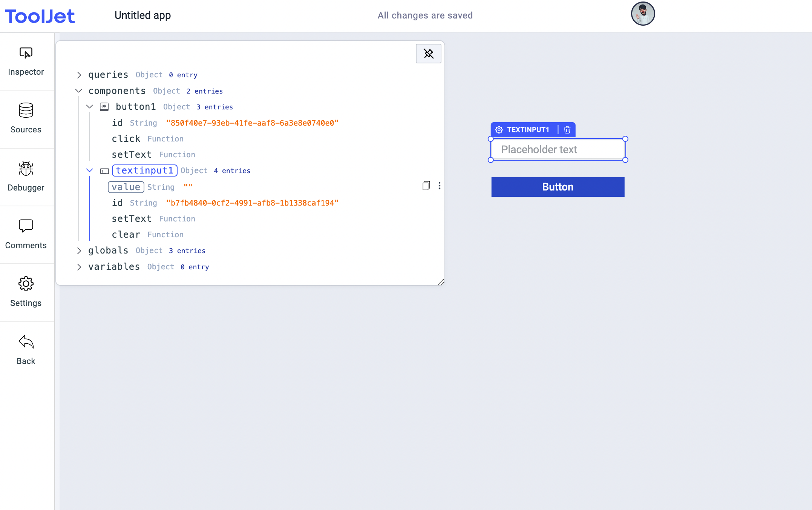
Task: Expand the globals Object tree item
Action: (79, 251)
